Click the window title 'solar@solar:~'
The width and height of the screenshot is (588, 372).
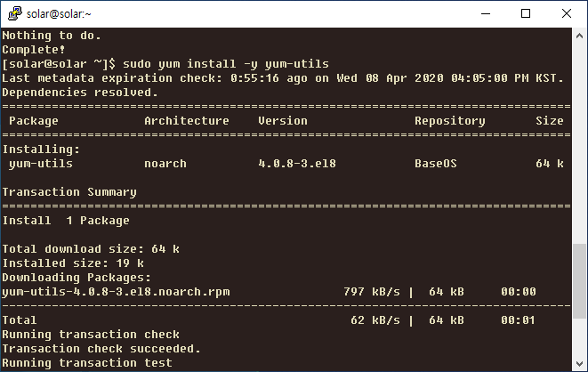point(59,14)
